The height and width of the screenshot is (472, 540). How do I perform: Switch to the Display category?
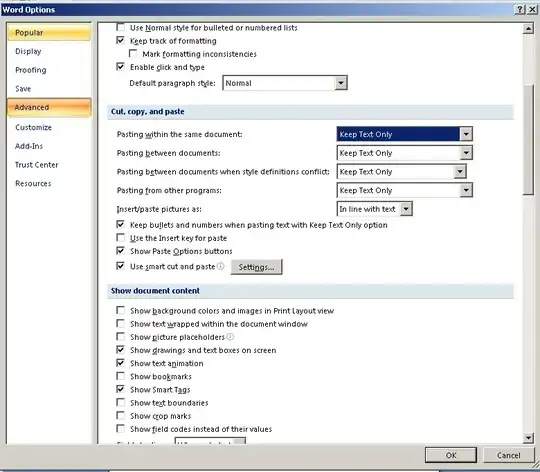pyautogui.click(x=49, y=51)
